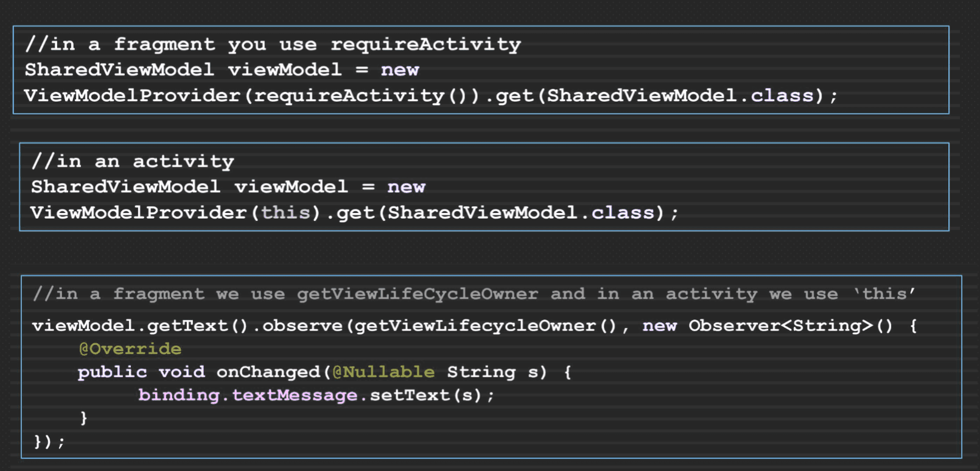Click 'SharedViewModel viewModel' declaration in activity box

[x=189, y=187]
